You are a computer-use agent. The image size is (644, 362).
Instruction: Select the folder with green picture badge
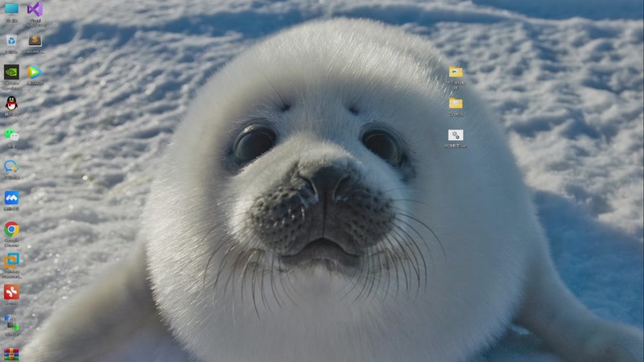coord(456,72)
